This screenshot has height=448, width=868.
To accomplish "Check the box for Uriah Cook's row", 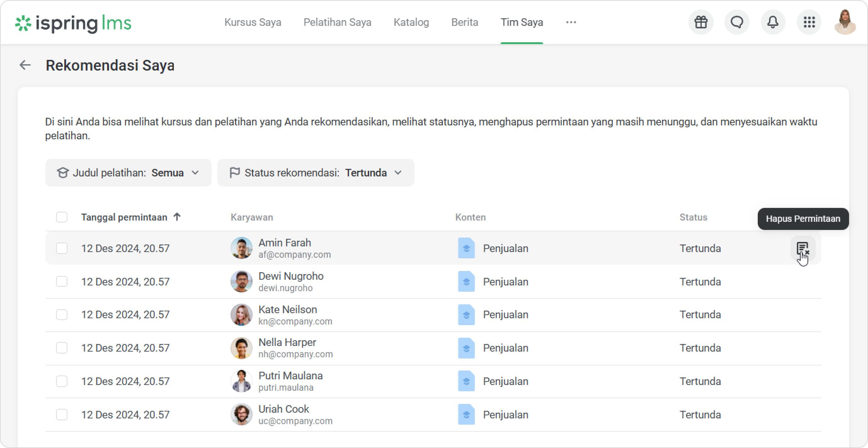I will [62, 414].
